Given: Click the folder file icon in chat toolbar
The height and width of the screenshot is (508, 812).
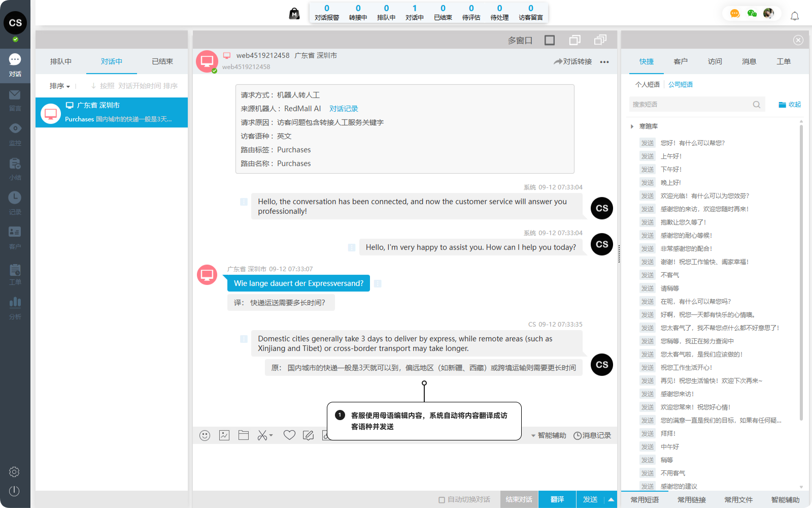Looking at the screenshot, I should pos(244,435).
